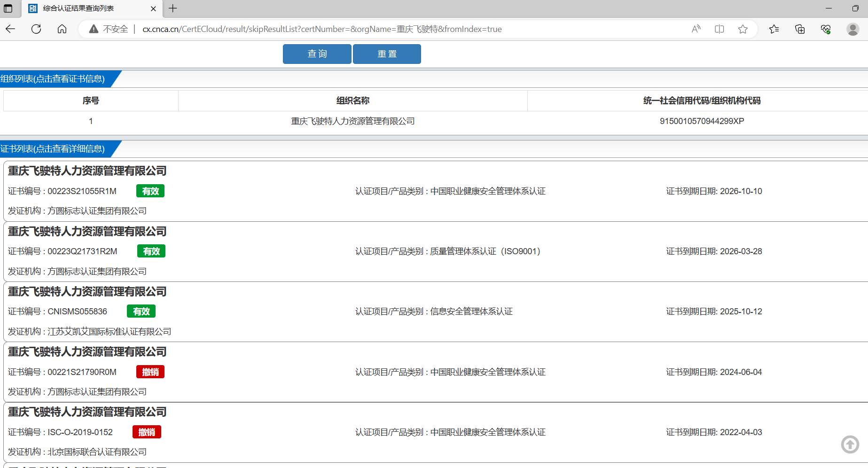Minimize the browser window
868x468 pixels.
point(829,8)
